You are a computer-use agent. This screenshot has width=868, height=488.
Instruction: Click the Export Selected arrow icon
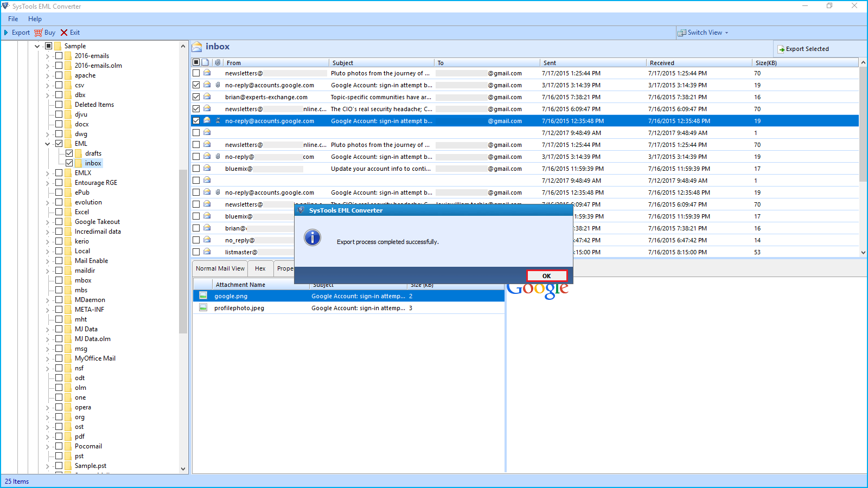[x=781, y=49]
